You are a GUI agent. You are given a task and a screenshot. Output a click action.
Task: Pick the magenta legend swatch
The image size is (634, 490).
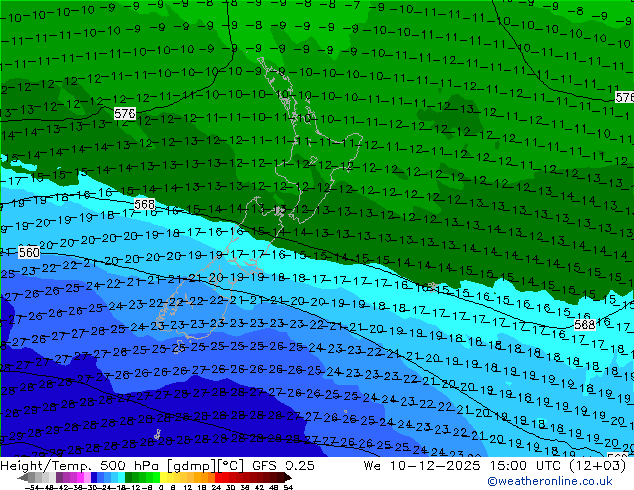[80, 477]
